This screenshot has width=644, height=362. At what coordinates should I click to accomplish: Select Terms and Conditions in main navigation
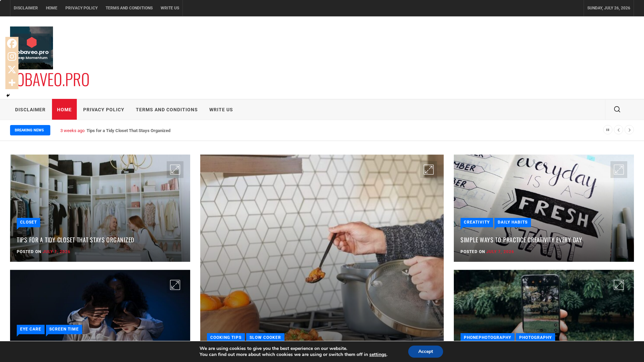click(x=167, y=110)
